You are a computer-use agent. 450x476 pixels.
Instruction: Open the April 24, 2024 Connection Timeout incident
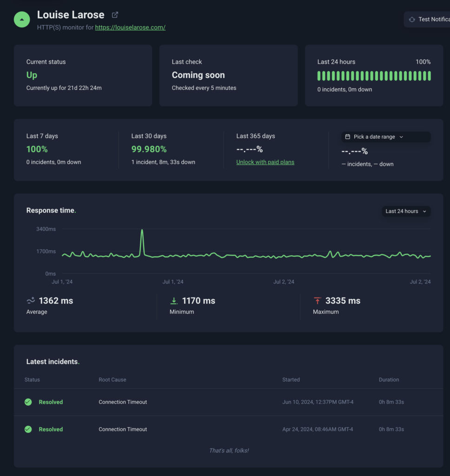coord(123,430)
